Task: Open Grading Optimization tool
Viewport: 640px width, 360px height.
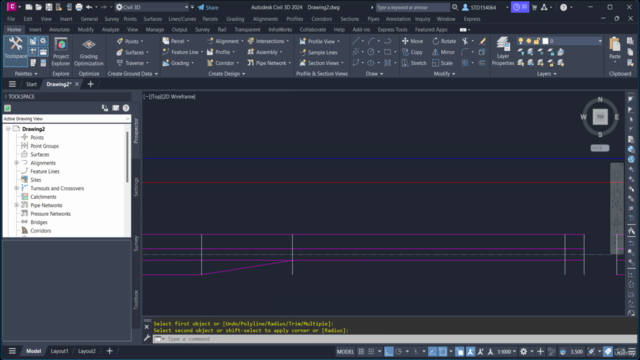Action: pyautogui.click(x=89, y=51)
